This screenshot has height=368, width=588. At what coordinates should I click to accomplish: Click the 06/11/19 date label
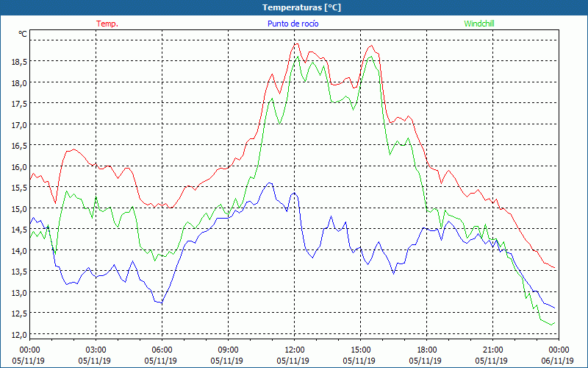click(558, 361)
